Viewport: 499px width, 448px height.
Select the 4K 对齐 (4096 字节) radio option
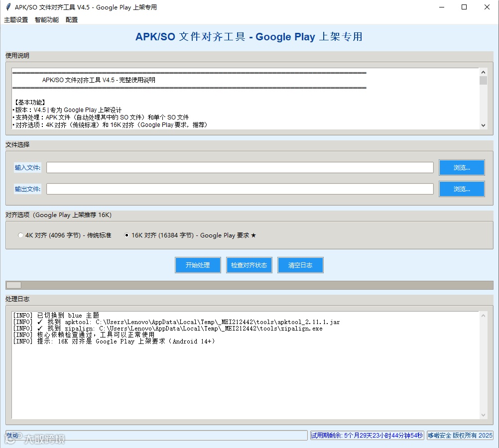pos(65,235)
